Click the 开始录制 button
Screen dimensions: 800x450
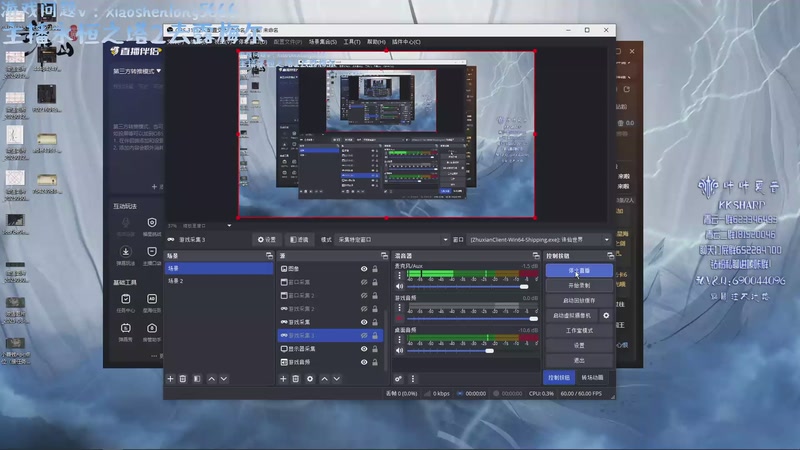[579, 285]
